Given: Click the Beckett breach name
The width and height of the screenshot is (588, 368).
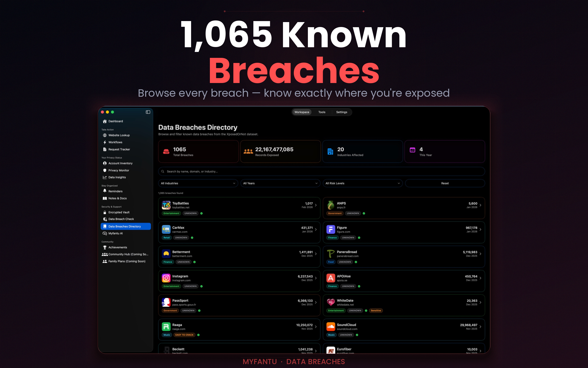Looking at the screenshot, I should 178,349.
